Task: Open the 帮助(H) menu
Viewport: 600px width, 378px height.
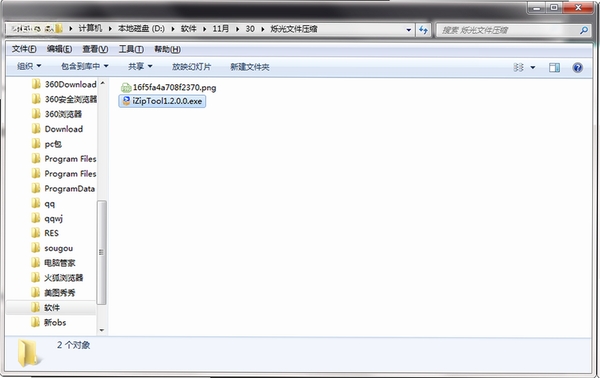Action: 167,49
